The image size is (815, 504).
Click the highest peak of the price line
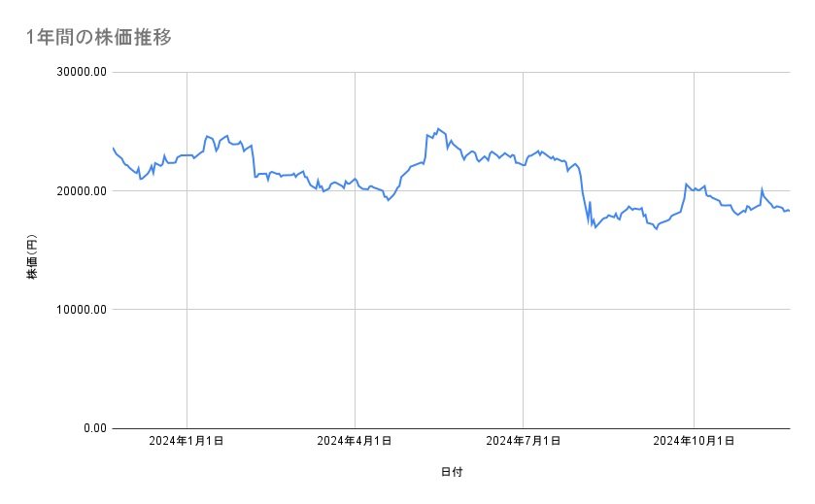point(438,128)
